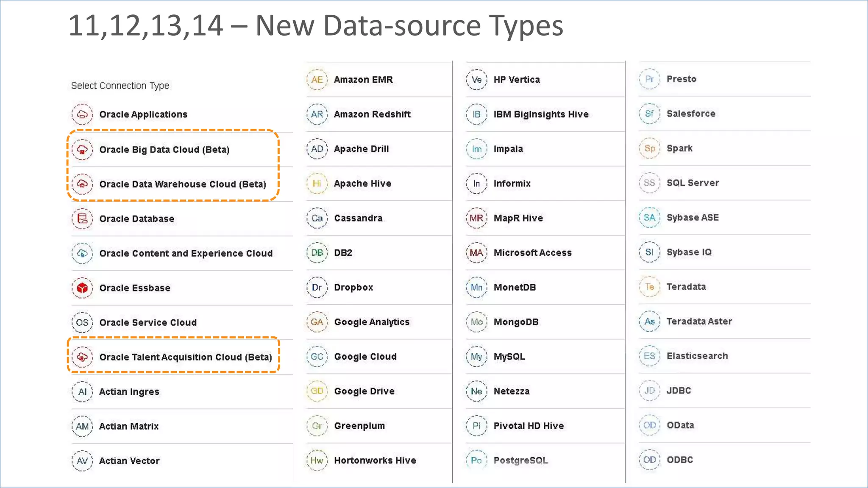Select the Teradata 'Te' icon
The width and height of the screenshot is (868, 488).
click(649, 287)
